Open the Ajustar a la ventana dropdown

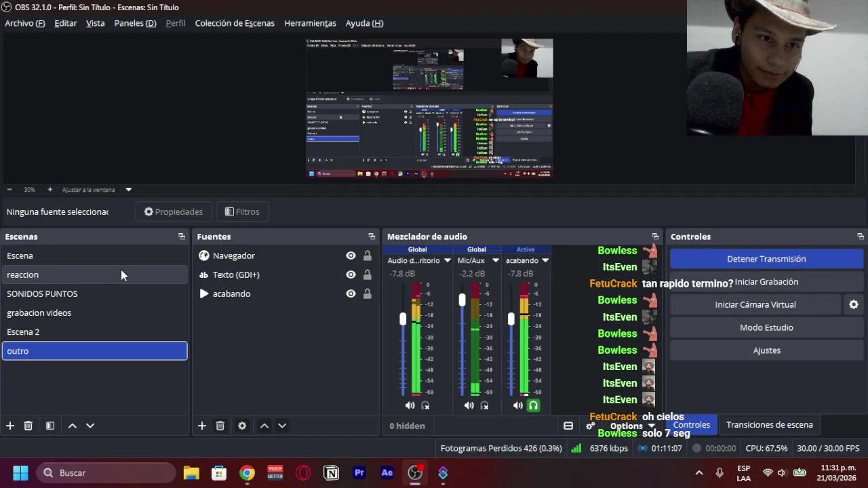(128, 190)
